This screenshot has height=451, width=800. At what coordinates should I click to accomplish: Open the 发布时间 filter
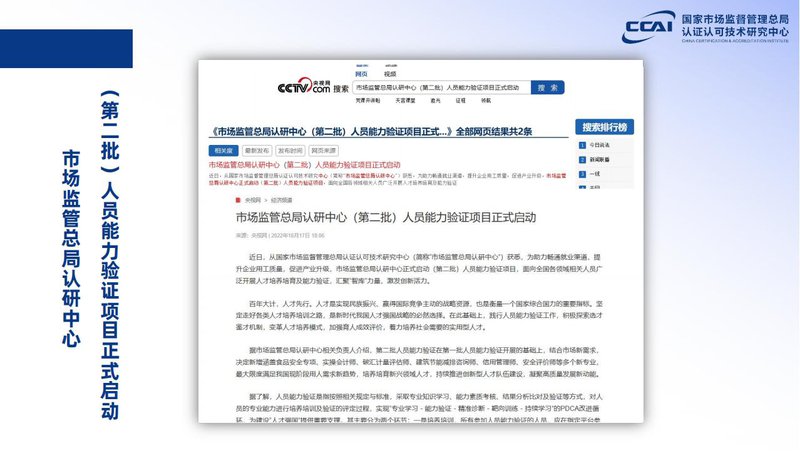(290, 150)
